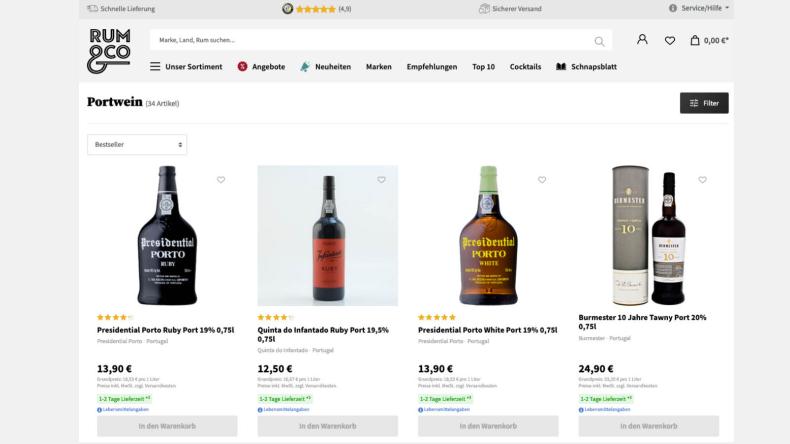Click the Schnapsblatt book icon
790x444 pixels.
coord(561,67)
